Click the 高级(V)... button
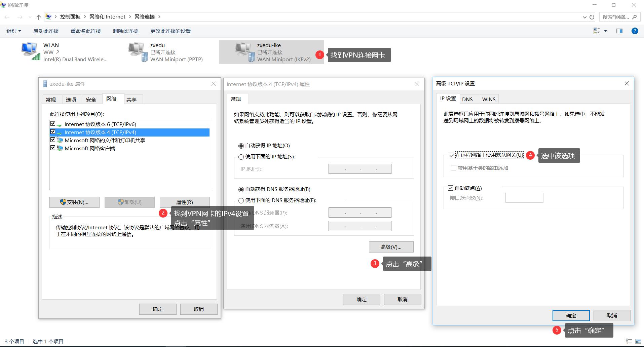 tap(391, 247)
